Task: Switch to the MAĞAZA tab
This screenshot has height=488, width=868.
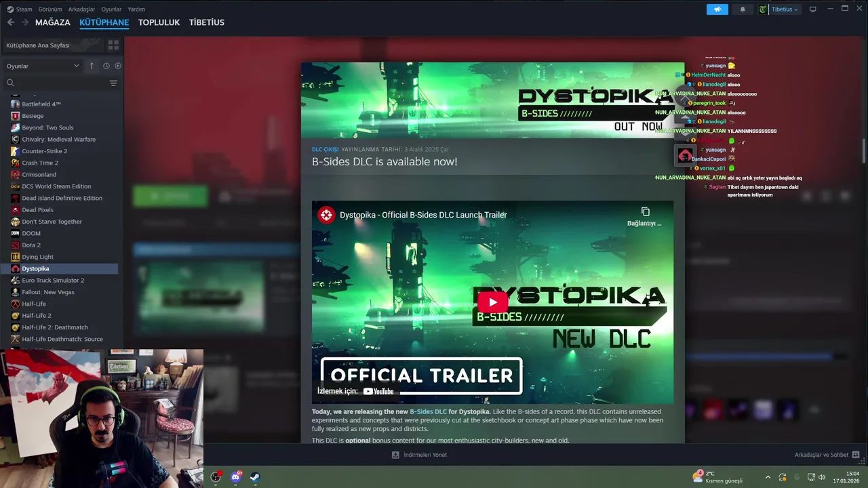Action: (53, 22)
